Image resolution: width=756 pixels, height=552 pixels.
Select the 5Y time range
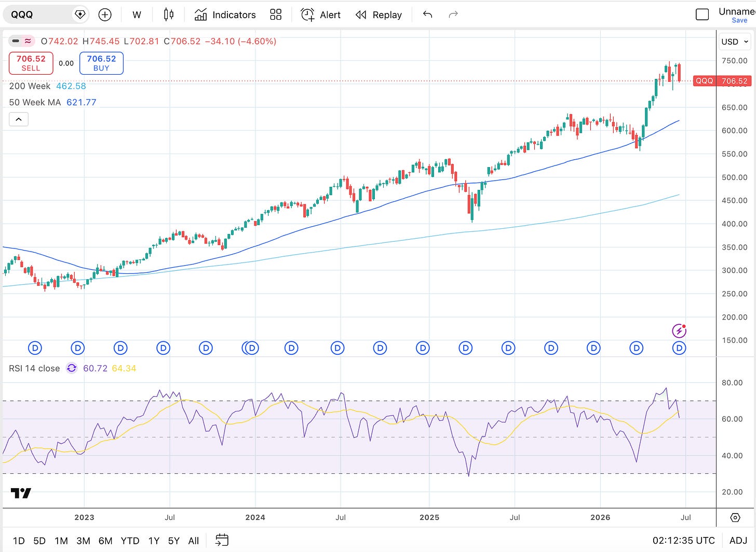point(173,541)
